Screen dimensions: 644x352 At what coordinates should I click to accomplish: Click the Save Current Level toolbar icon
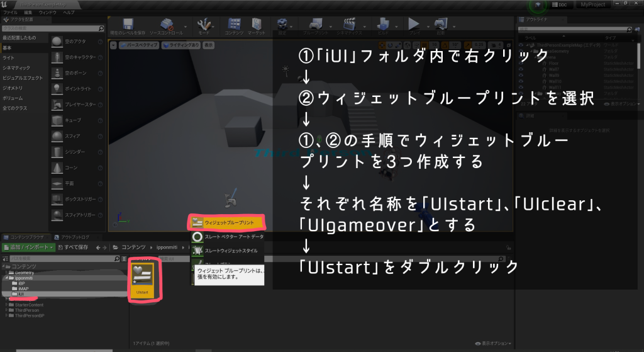(128, 24)
